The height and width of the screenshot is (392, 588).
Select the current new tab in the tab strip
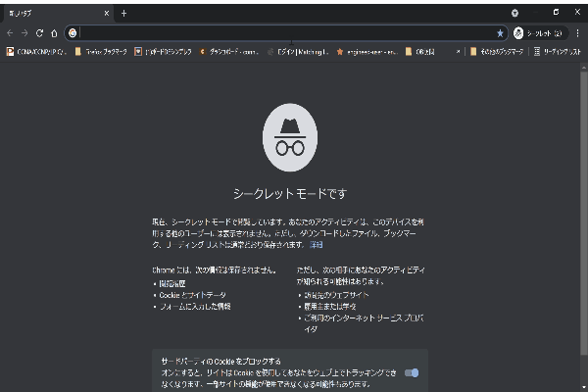56,14
